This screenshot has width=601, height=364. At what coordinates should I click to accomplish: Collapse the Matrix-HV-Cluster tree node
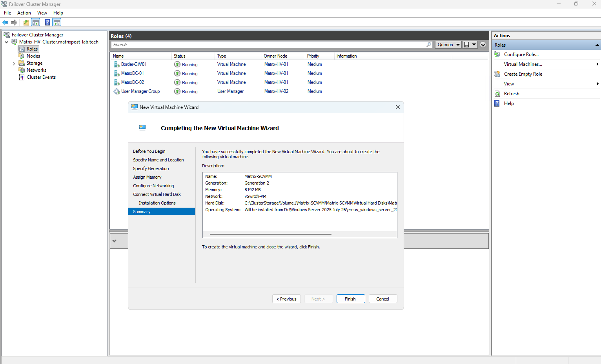click(x=7, y=42)
